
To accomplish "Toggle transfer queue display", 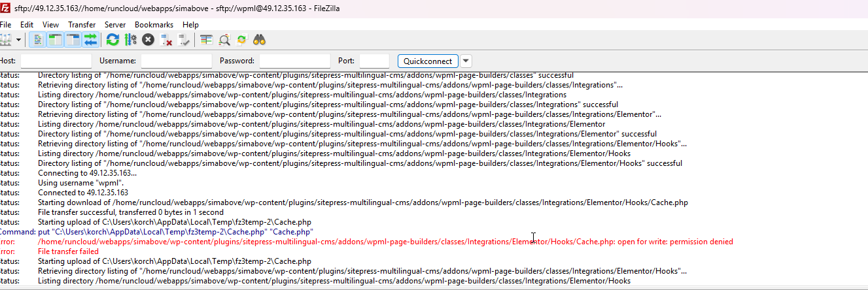I will [x=90, y=40].
